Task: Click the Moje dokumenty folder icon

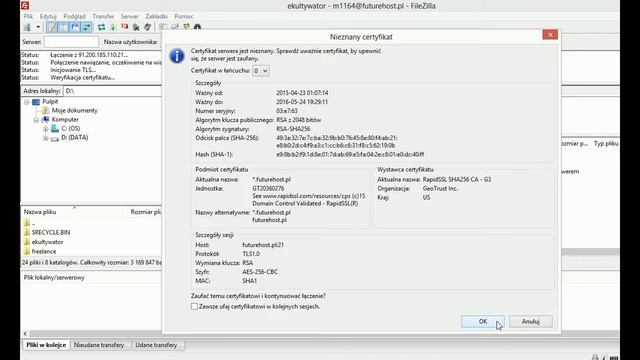Action: tap(45, 111)
